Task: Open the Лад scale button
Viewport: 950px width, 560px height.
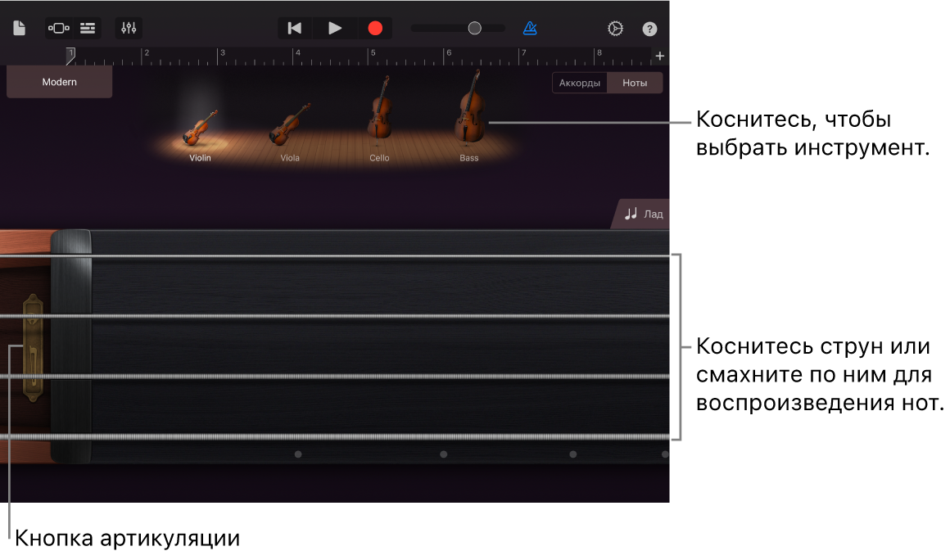Action: pos(643,215)
